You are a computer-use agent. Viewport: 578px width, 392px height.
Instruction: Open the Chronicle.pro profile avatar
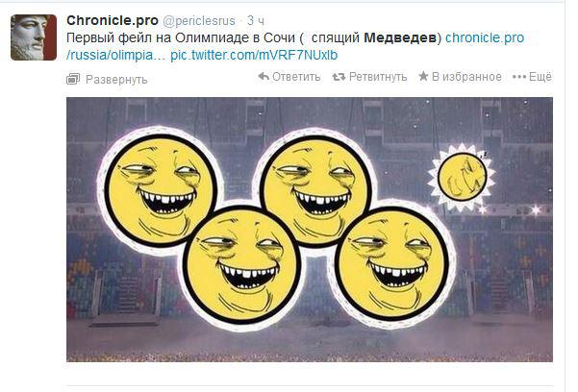[x=34, y=37]
